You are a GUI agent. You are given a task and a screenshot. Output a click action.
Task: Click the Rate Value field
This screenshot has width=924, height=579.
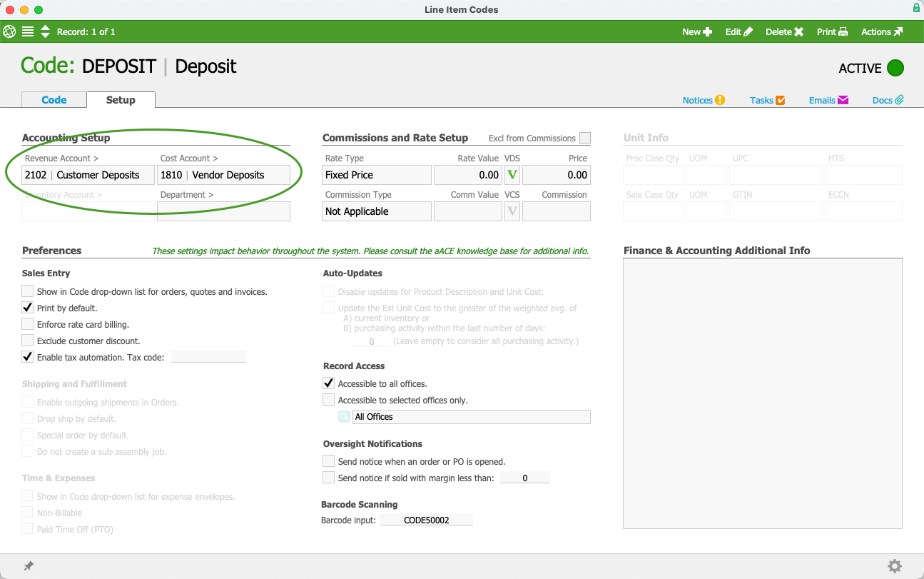pyautogui.click(x=468, y=175)
